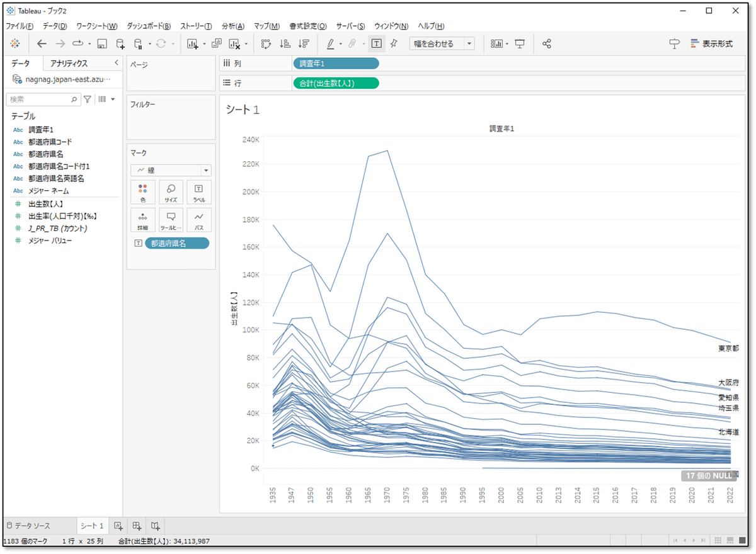Click the show sheet sorter grid icon

[x=718, y=541]
